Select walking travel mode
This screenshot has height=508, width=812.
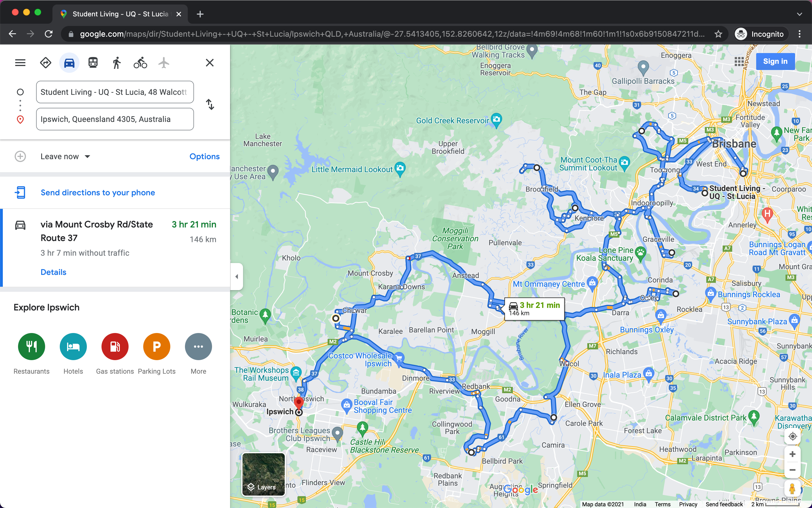click(116, 63)
